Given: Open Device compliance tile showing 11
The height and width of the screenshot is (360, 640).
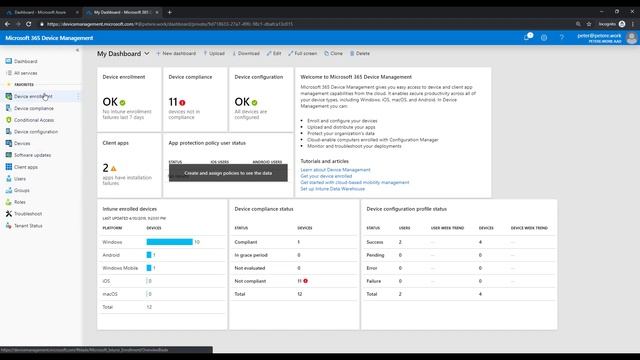Looking at the screenshot, I should [x=195, y=99].
